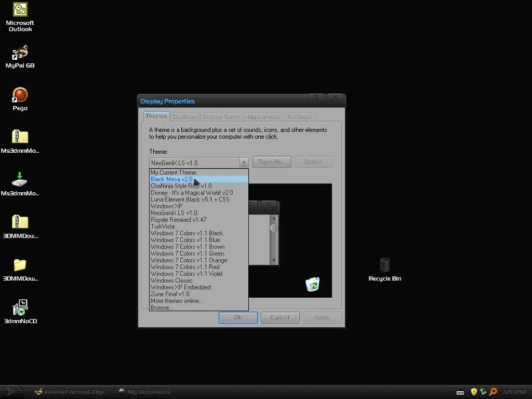This screenshot has height=399, width=532.
Task: Select the Ms3dmmMo installer drive icon
Action: pyautogui.click(x=20, y=179)
